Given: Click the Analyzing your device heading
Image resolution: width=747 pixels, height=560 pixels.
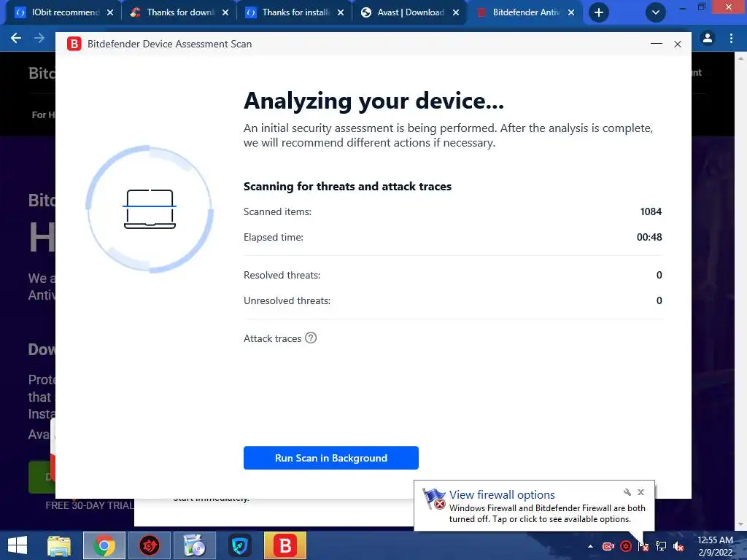Looking at the screenshot, I should coord(373,101).
